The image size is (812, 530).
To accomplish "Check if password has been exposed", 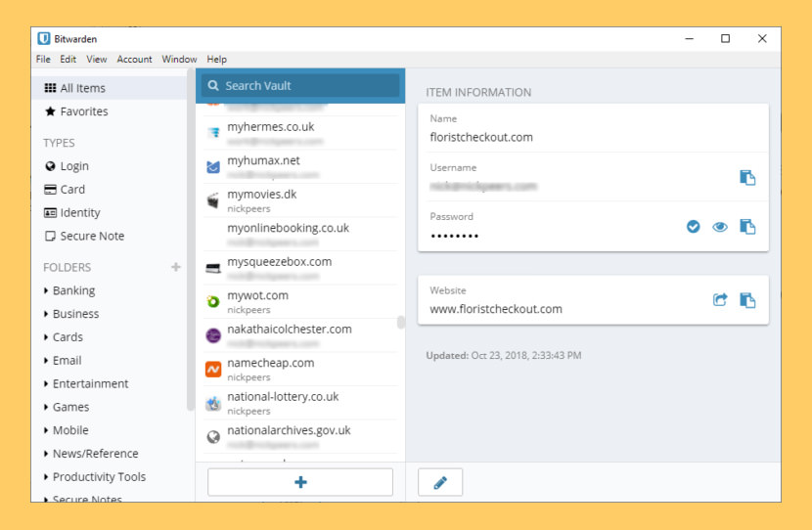I will pyautogui.click(x=693, y=226).
